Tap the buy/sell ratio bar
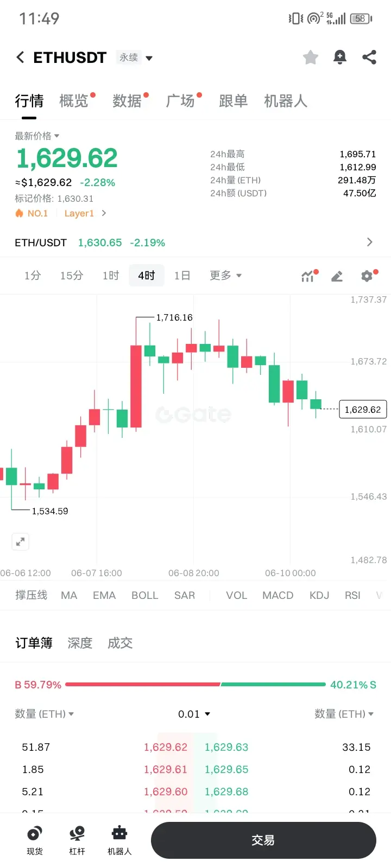Screen dimensions: 391x868 pos(195,685)
